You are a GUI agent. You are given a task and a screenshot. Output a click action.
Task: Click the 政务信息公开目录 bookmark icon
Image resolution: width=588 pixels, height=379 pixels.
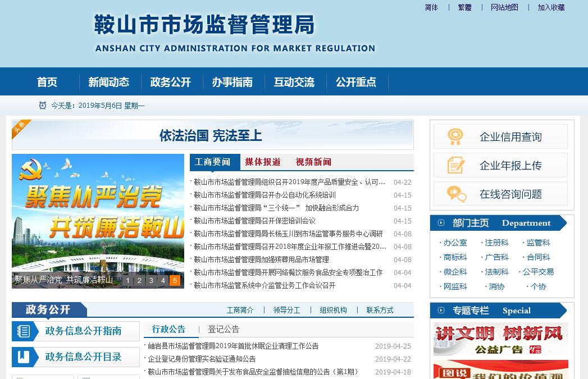[x=24, y=357]
